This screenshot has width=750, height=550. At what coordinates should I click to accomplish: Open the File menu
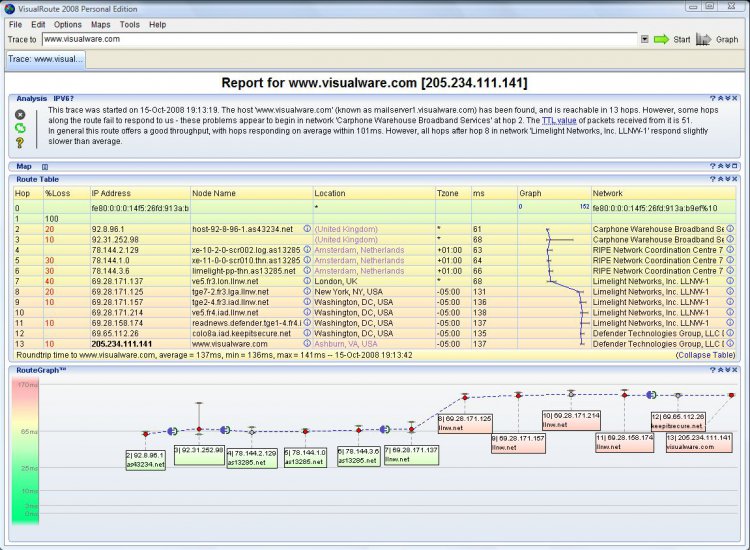tap(15, 24)
